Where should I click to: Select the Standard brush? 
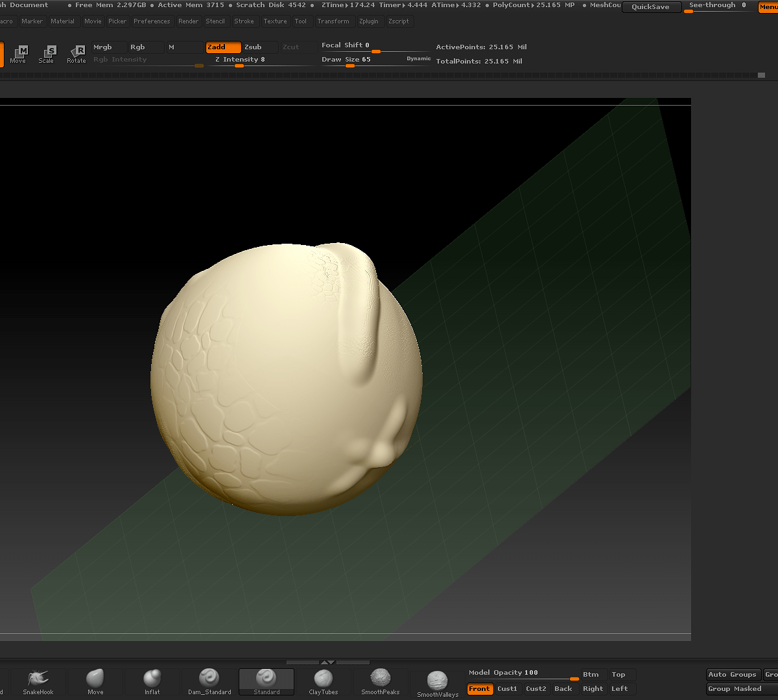point(266,682)
